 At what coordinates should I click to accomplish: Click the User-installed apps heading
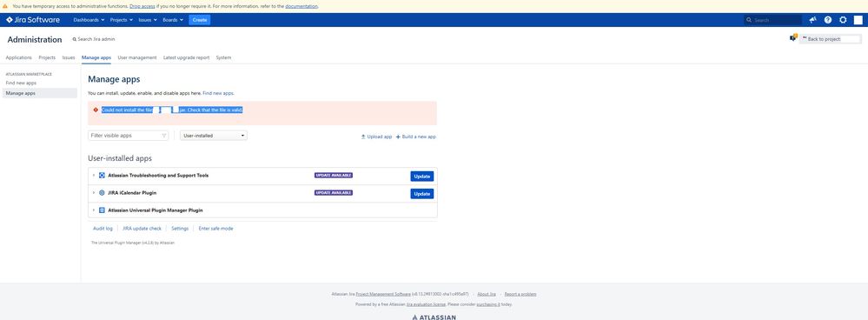(x=120, y=158)
